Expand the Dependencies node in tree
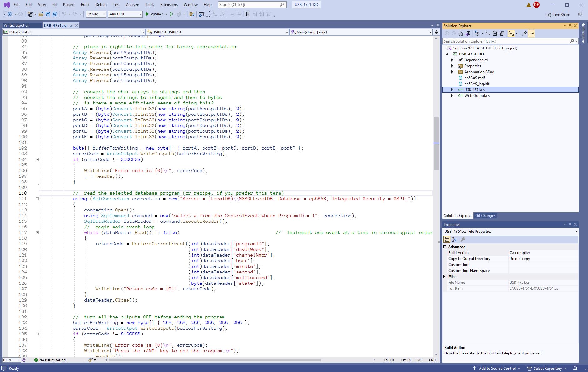588x372 pixels. click(452, 60)
